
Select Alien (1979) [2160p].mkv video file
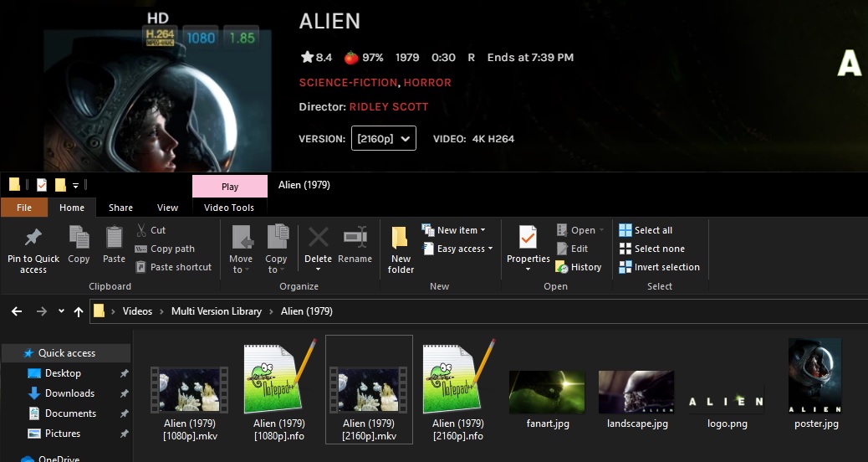369,389
